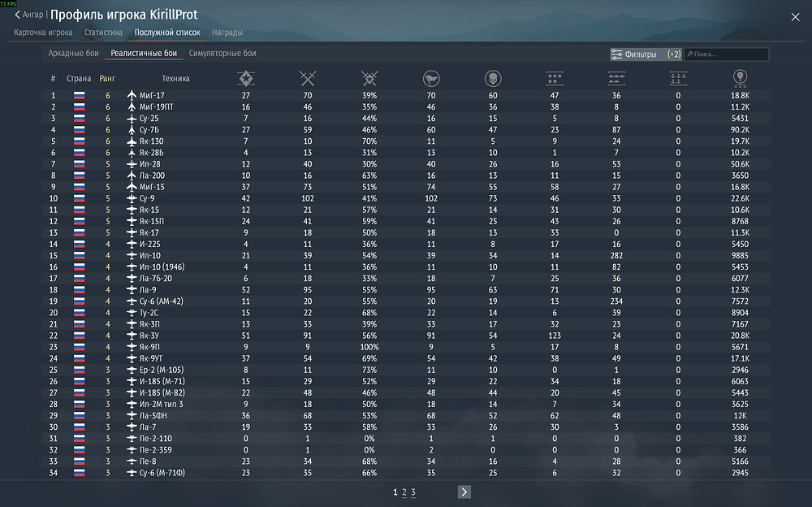Sort by the respawns flag icon column
The width and height of the screenshot is (812, 507).
pos(431,78)
